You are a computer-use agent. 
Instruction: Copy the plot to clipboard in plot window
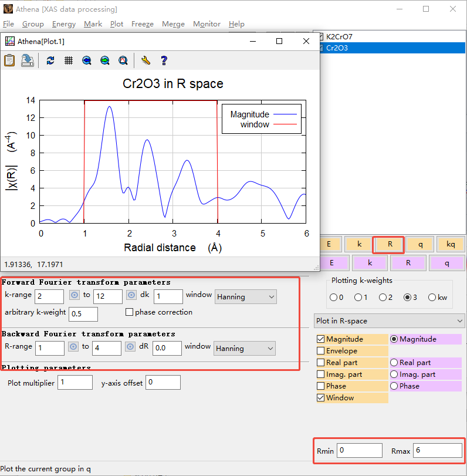click(x=10, y=60)
